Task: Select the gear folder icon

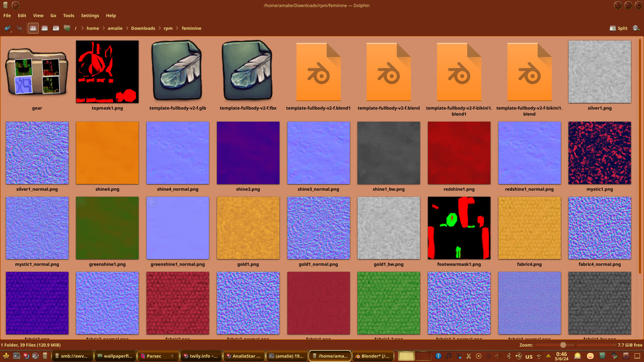Action: (37, 72)
